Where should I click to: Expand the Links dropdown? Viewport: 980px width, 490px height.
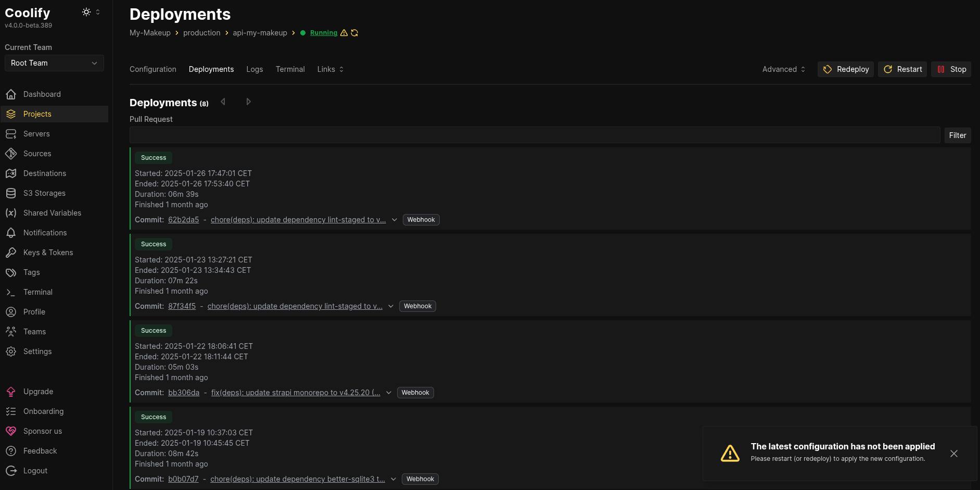pyautogui.click(x=330, y=69)
